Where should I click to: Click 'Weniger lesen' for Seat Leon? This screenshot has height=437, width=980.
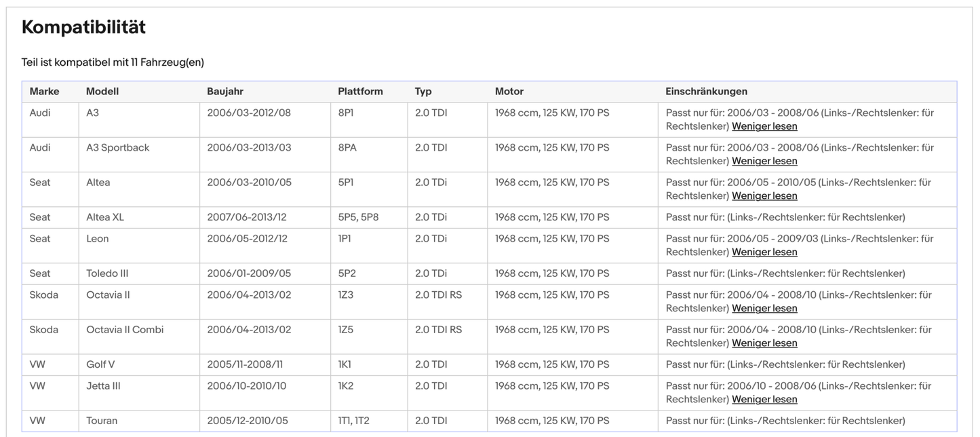[x=764, y=252]
